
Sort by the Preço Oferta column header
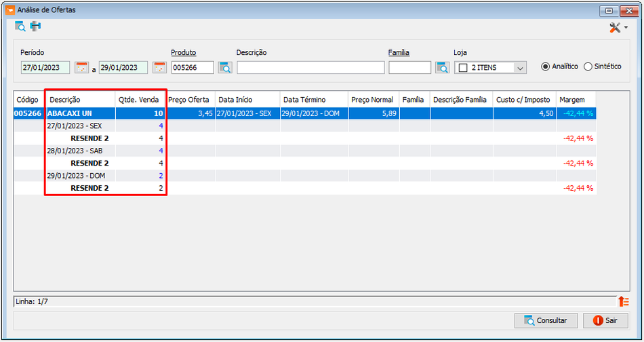pyautogui.click(x=190, y=100)
